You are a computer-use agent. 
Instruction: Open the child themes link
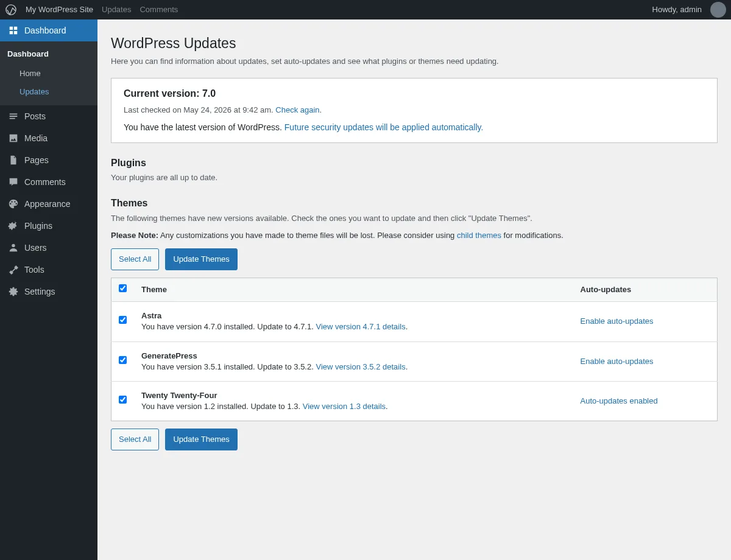479,236
